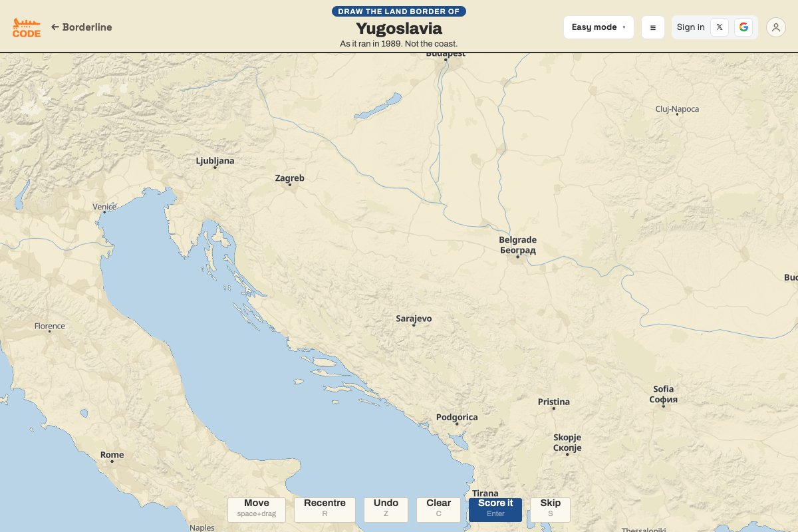This screenshot has width=798, height=532.
Task: Click the Pristina city label
Action: coord(554,402)
